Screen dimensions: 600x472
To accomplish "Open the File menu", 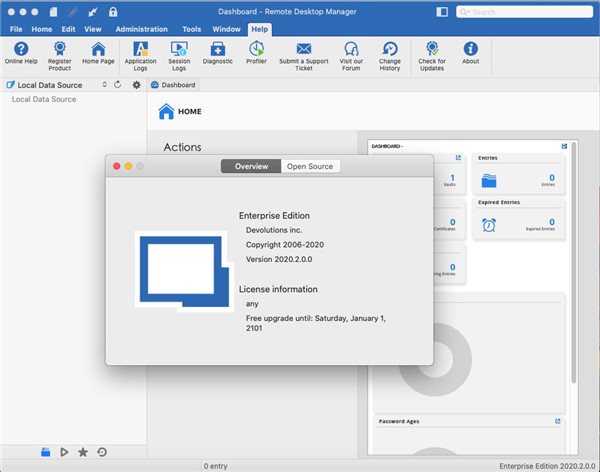I will pos(16,29).
